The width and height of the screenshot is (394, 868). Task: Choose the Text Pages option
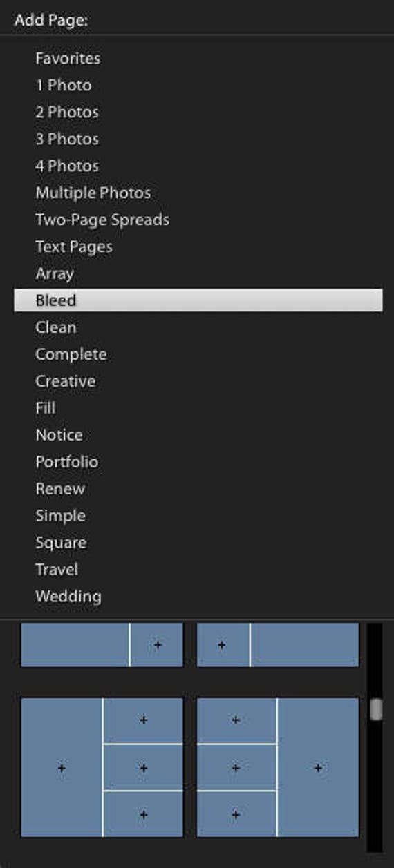click(73, 247)
